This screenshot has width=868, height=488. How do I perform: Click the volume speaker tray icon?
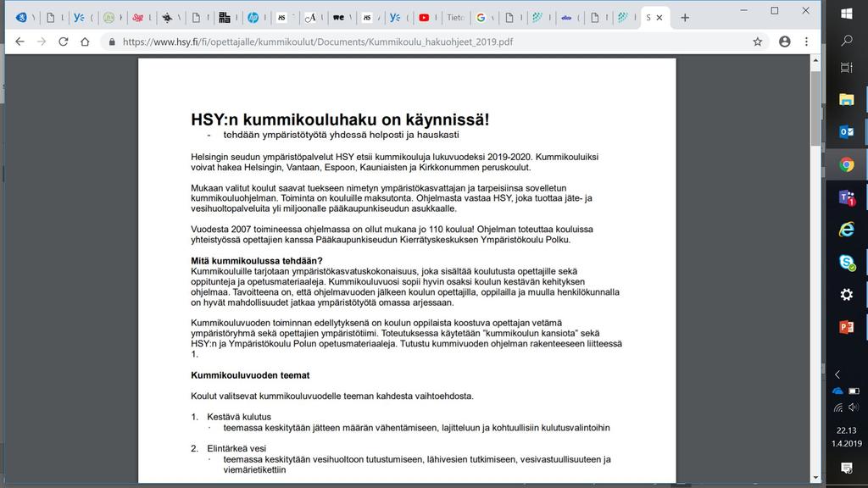854,408
